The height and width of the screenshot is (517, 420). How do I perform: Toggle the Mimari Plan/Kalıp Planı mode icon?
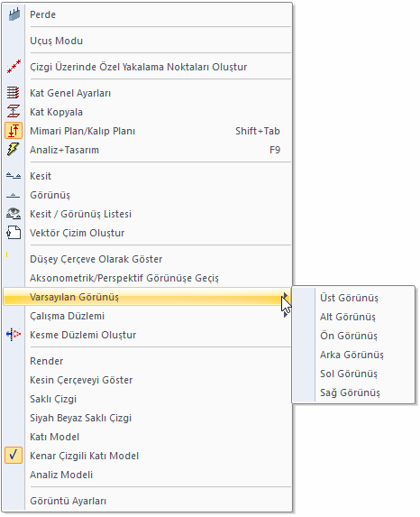(14, 130)
